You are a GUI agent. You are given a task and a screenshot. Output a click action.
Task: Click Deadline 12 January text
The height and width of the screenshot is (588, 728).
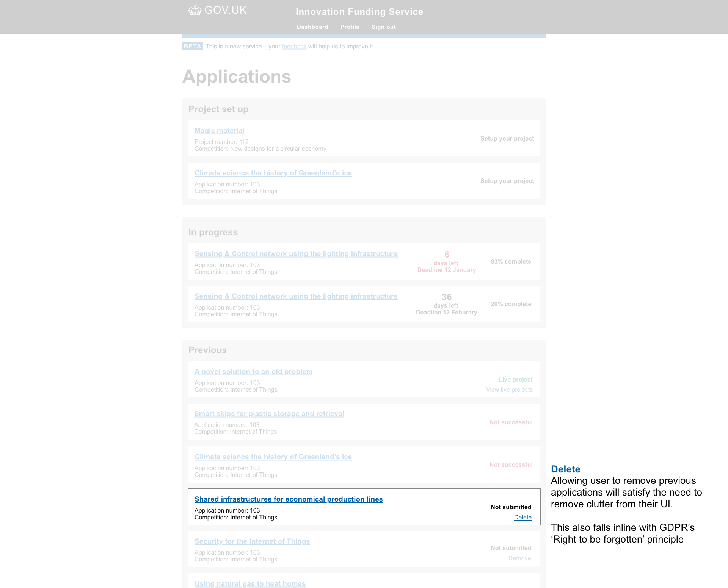(x=446, y=270)
